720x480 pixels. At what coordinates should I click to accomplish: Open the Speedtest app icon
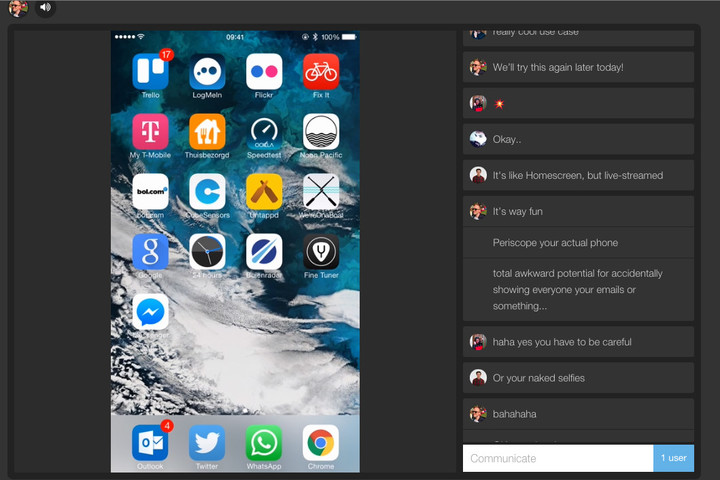[264, 132]
